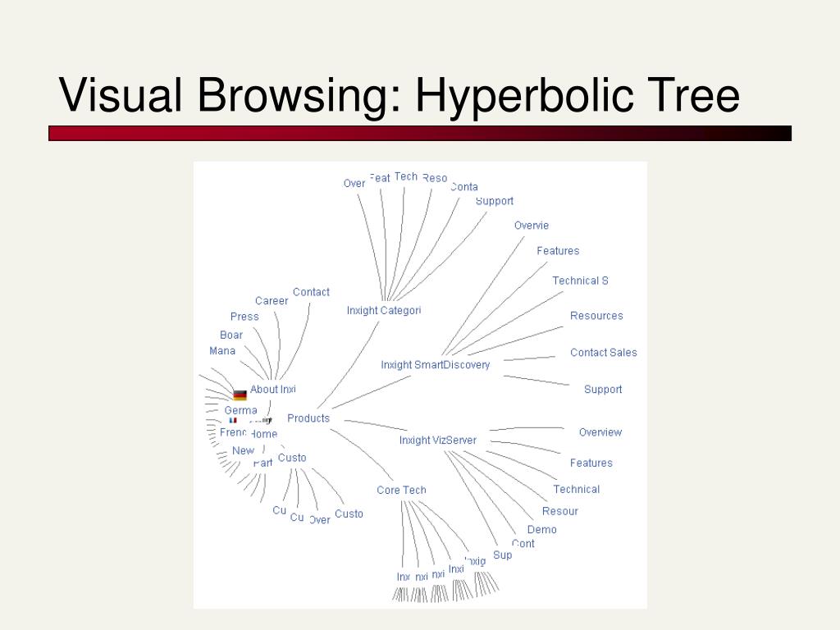Click the Technical S node
This screenshot has height=630, width=840.
pos(580,281)
